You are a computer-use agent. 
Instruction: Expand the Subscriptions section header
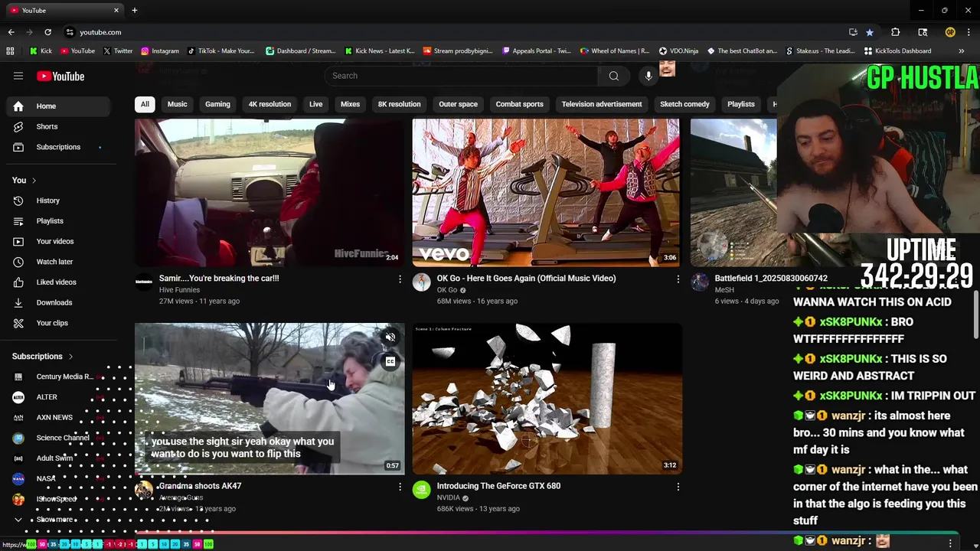[43, 357]
